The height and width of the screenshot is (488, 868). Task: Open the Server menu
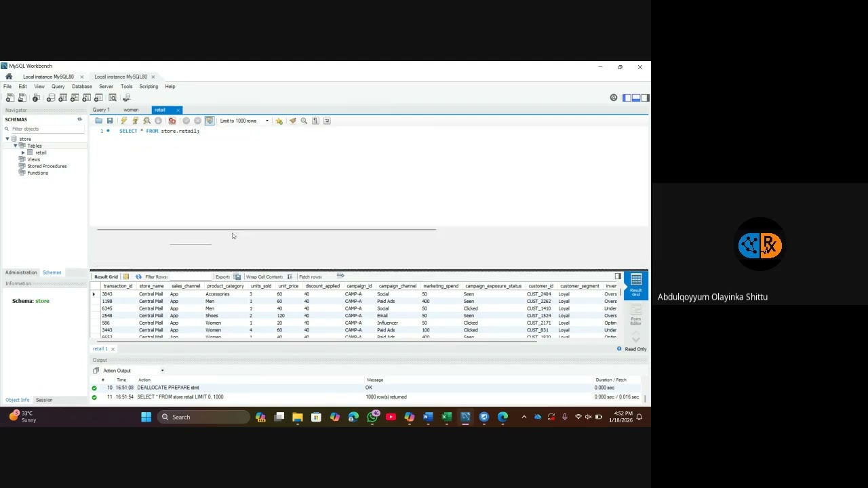[106, 87]
